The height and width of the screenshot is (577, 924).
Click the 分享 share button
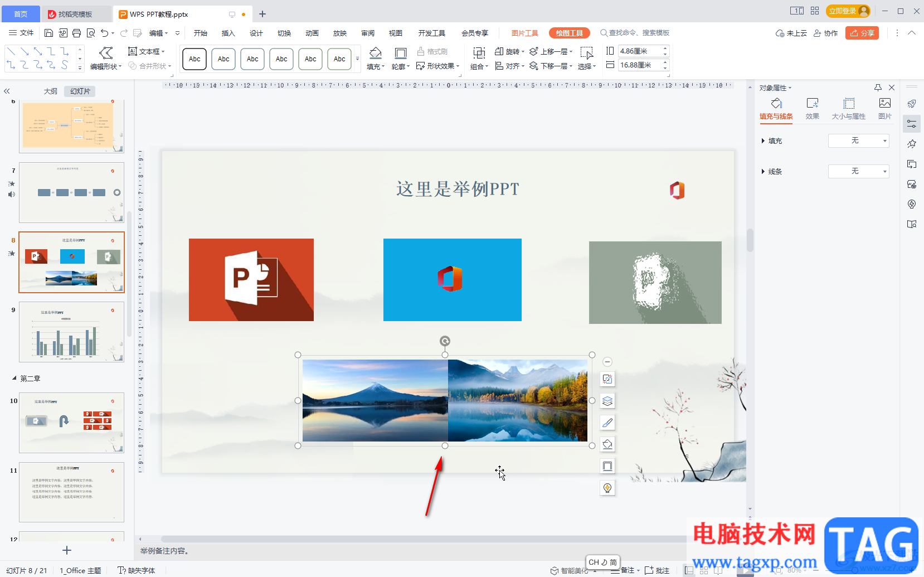tap(862, 33)
